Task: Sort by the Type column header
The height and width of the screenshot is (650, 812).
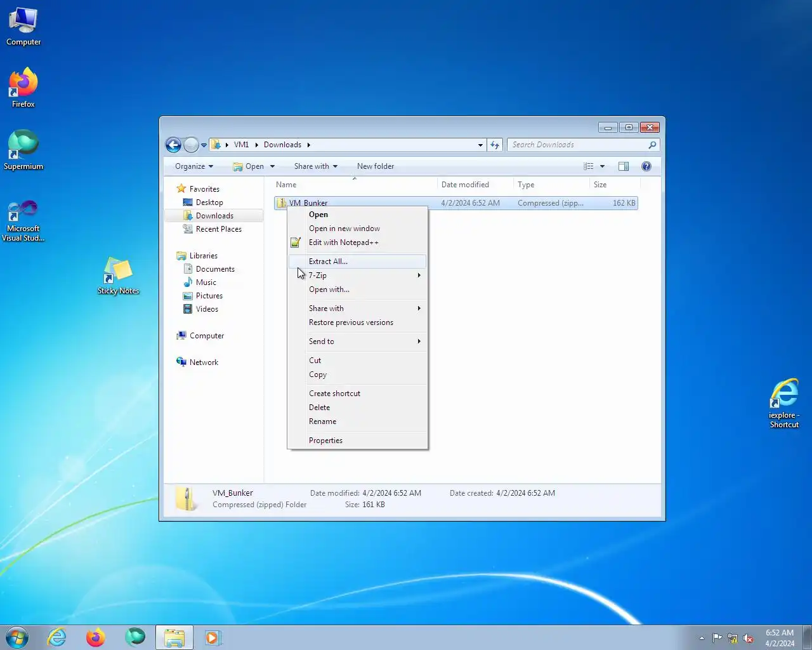Action: 551,185
